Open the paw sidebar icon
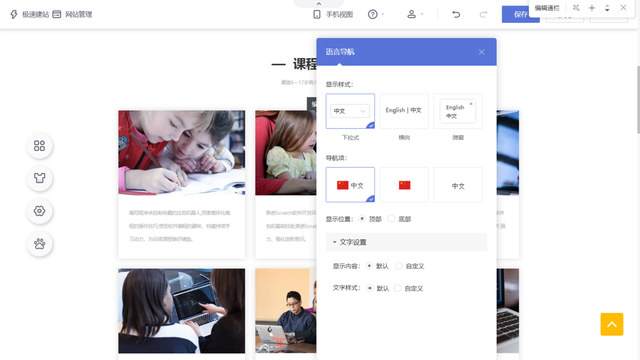Viewport: 640px width, 360px height. tap(40, 244)
